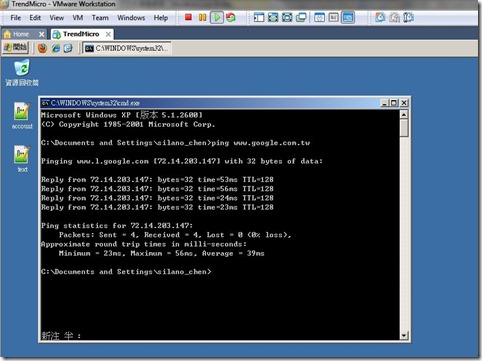Screen dimensions: 482x361
Task: Open the Help menu
Action: click(x=161, y=18)
